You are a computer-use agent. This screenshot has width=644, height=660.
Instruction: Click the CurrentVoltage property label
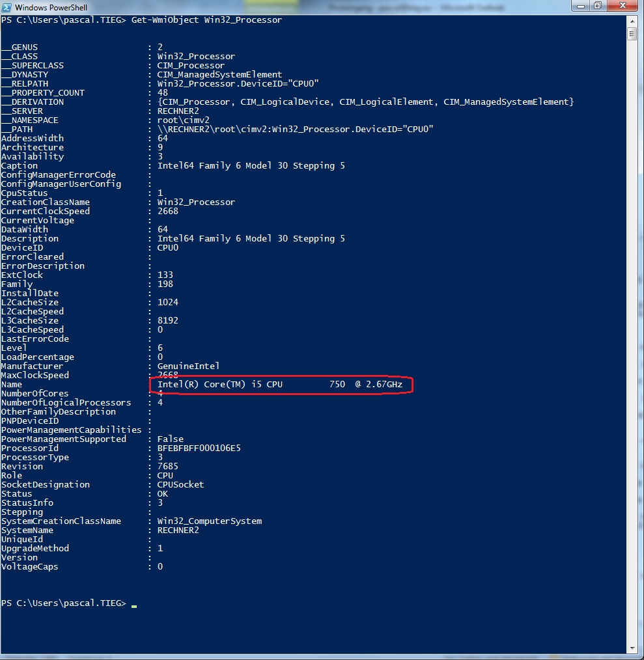click(38, 221)
